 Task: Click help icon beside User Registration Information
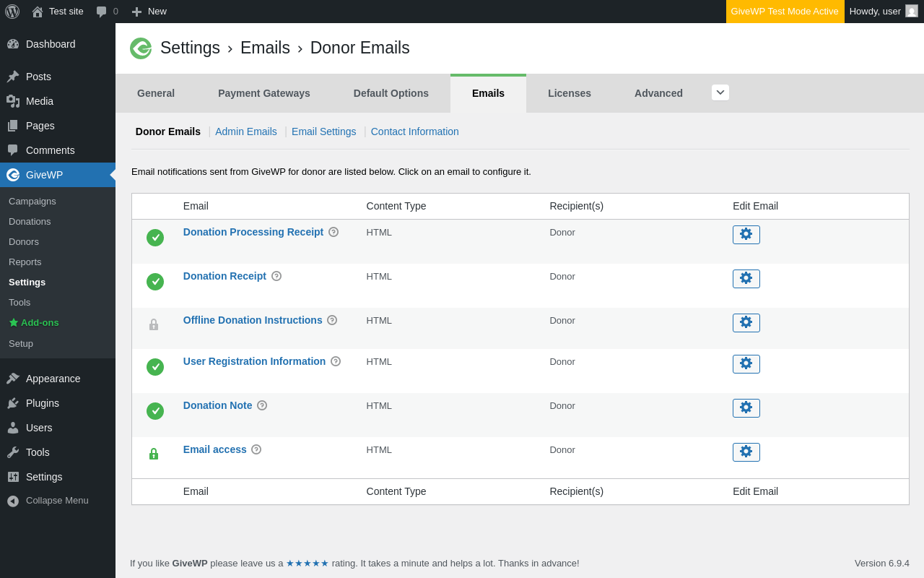tap(336, 361)
